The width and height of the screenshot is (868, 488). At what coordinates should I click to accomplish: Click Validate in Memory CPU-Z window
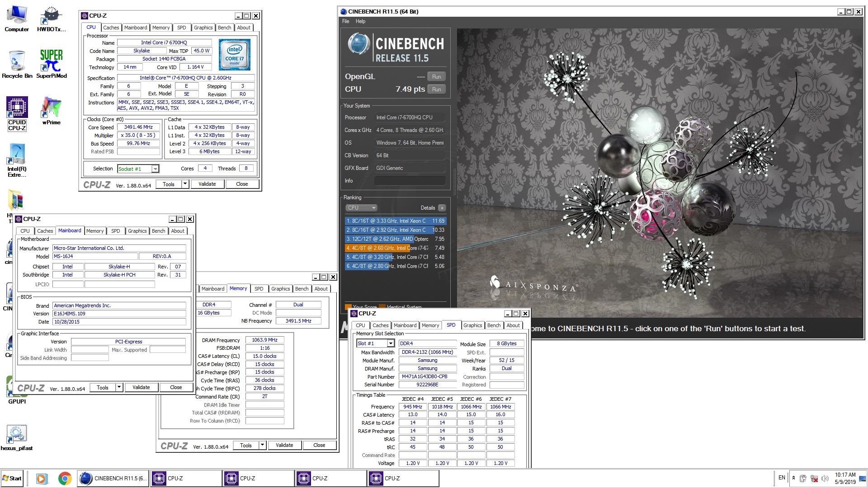[x=284, y=446]
